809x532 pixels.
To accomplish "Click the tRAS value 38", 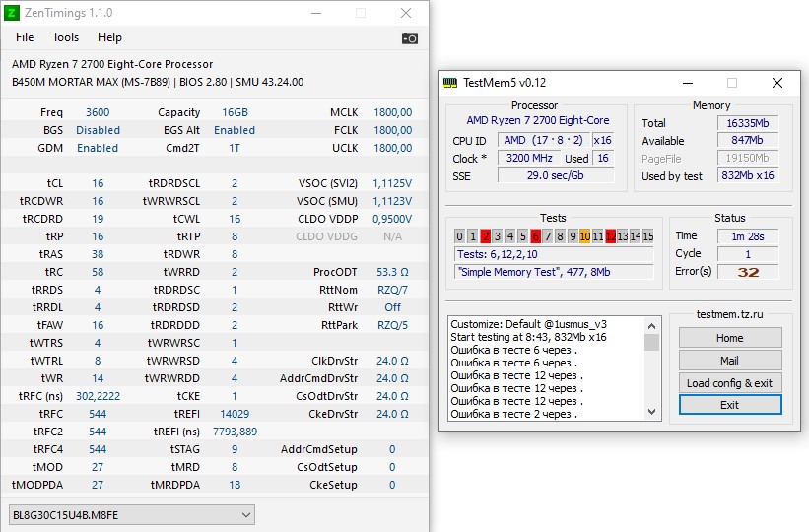I will tap(98, 254).
